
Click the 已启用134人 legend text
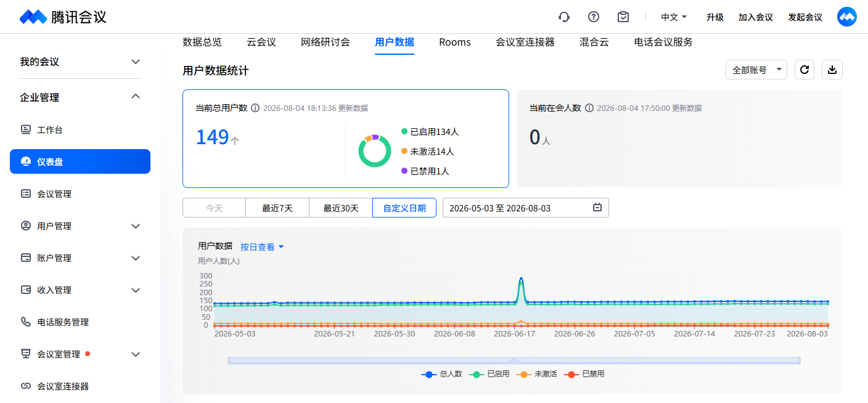click(435, 132)
